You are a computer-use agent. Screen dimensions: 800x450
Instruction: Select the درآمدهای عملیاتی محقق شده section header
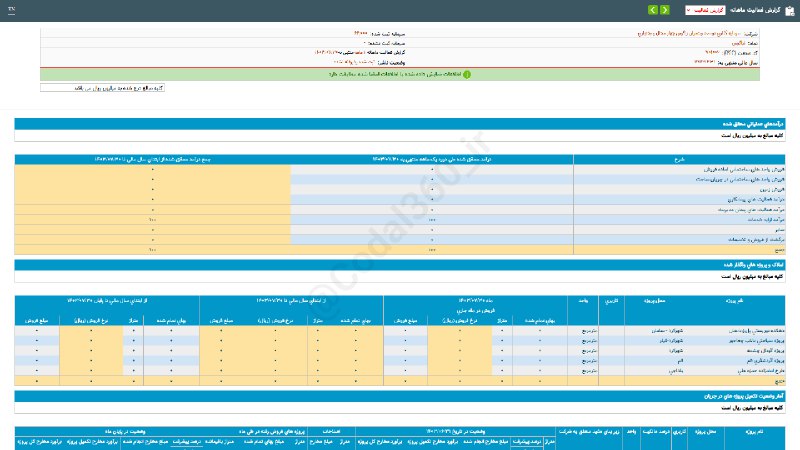tap(399, 124)
